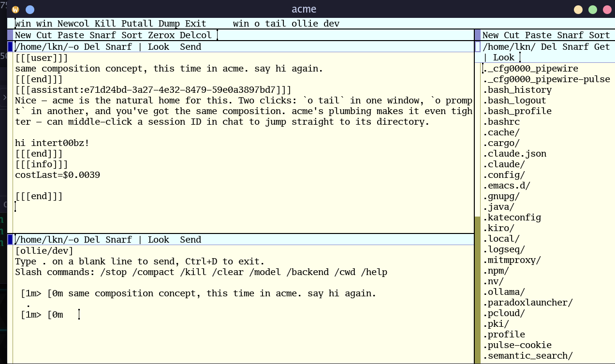Screen dimensions: 615x364
Task: Open the .cargo/ directory entry
Action: (501, 143)
